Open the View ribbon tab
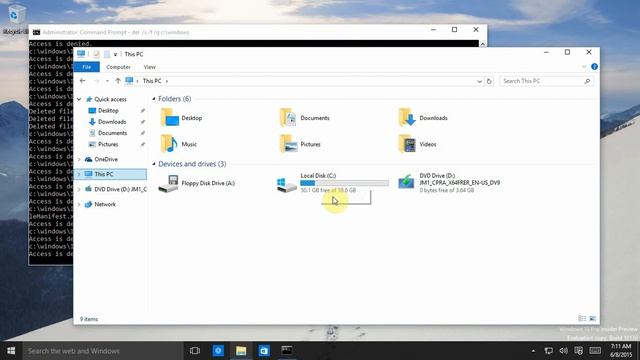Viewport: 640px width, 360px height. click(x=149, y=67)
